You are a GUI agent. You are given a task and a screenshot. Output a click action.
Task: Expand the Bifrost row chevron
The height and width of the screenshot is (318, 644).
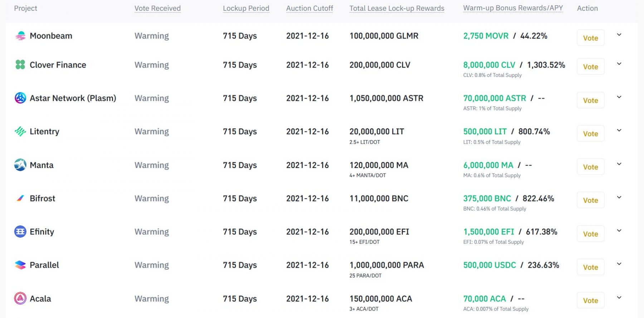[x=619, y=197]
